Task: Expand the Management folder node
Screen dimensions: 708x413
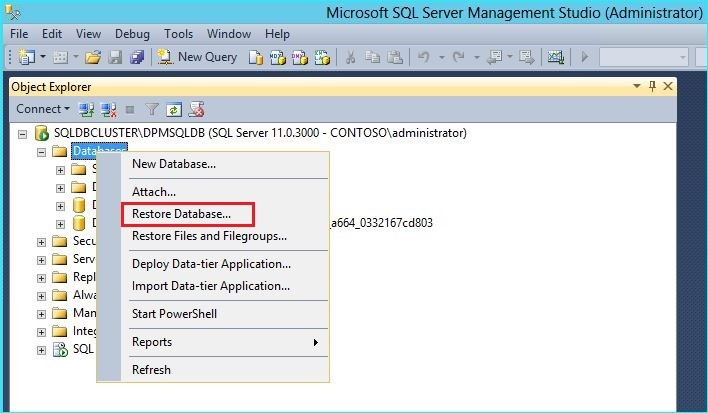Action: coord(41,314)
